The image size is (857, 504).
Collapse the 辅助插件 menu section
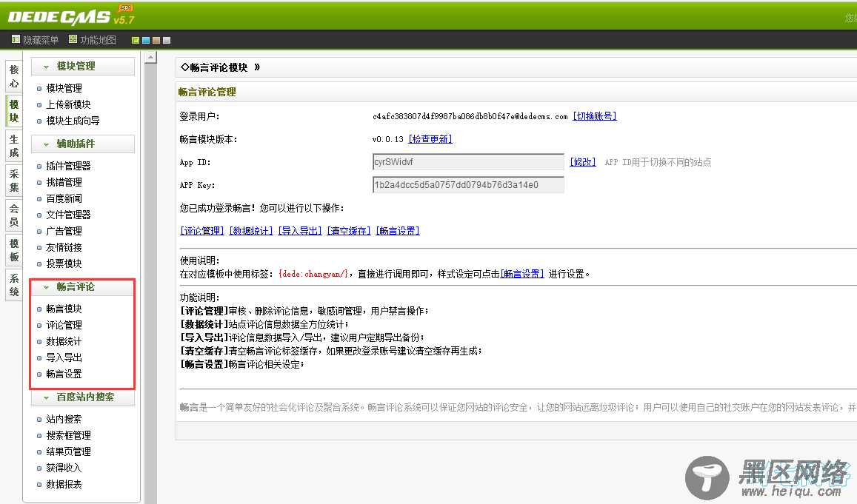click(82, 144)
